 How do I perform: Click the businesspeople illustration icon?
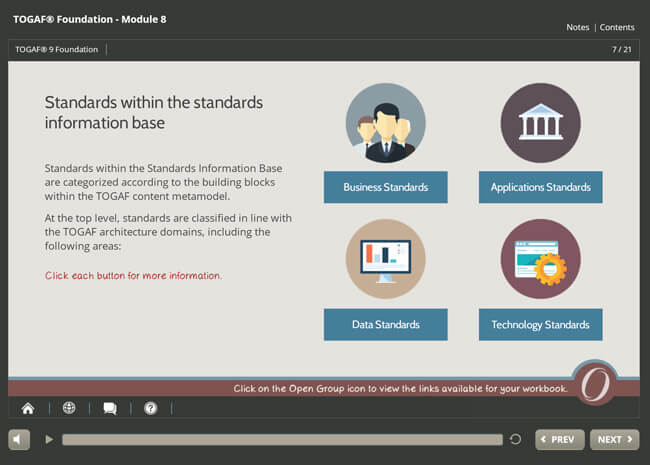click(386, 123)
